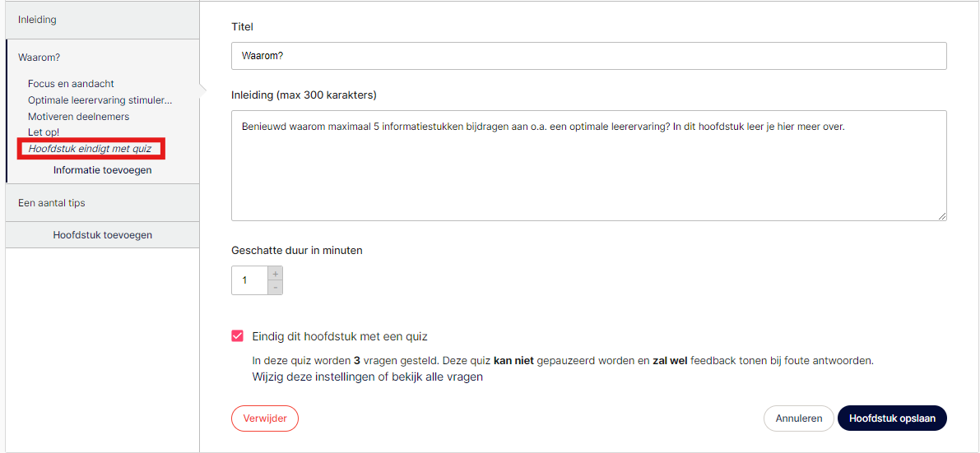Select 'Hoofdstuk eindigt met quiz' entry
This screenshot has height=453, width=980.
(x=90, y=149)
